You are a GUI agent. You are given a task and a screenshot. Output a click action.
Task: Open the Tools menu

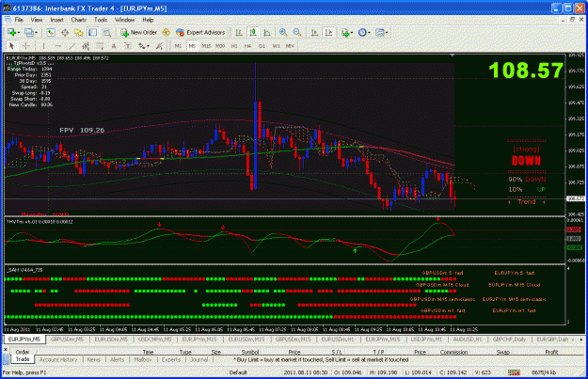100,20
